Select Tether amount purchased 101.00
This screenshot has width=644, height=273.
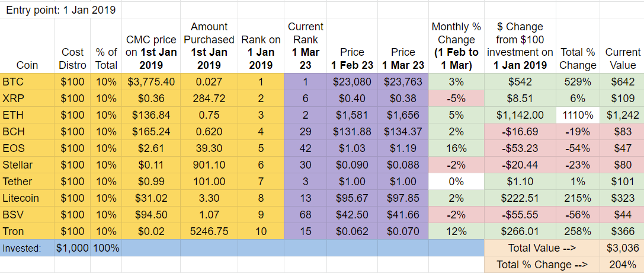(209, 182)
